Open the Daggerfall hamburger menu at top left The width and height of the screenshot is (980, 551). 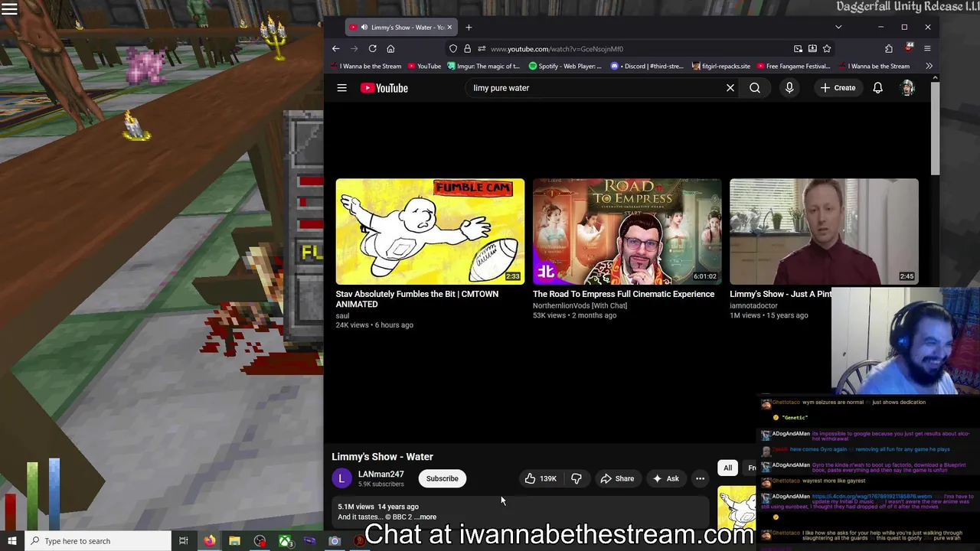pos(9,9)
